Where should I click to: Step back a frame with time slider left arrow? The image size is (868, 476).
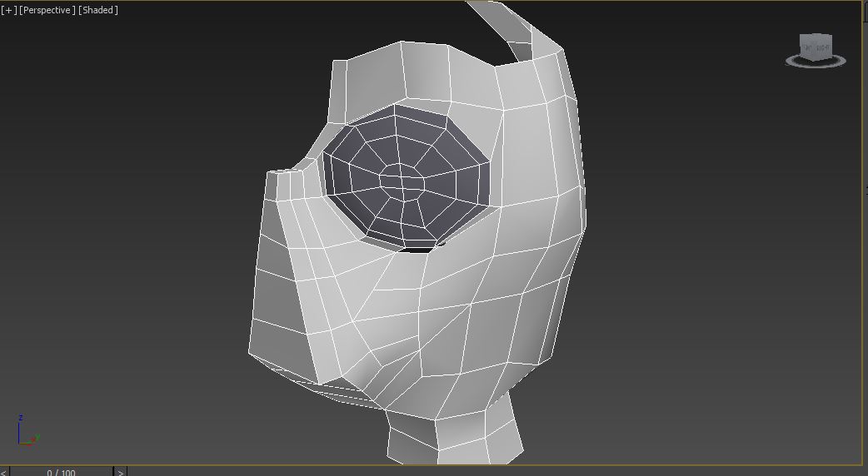(3, 472)
